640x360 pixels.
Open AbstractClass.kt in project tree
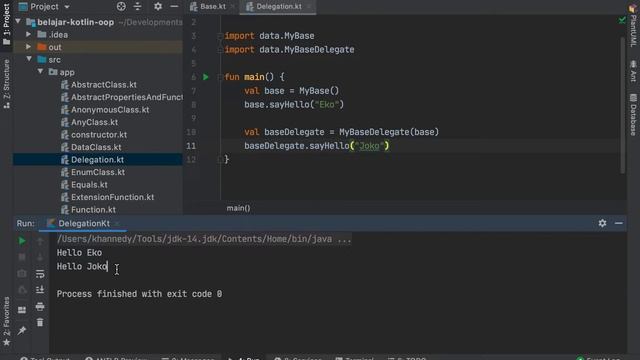pos(104,85)
